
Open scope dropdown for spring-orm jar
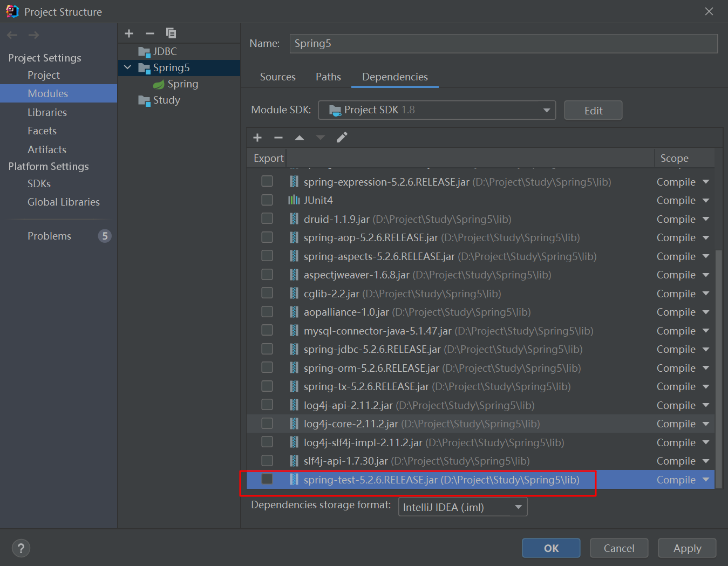(x=683, y=368)
